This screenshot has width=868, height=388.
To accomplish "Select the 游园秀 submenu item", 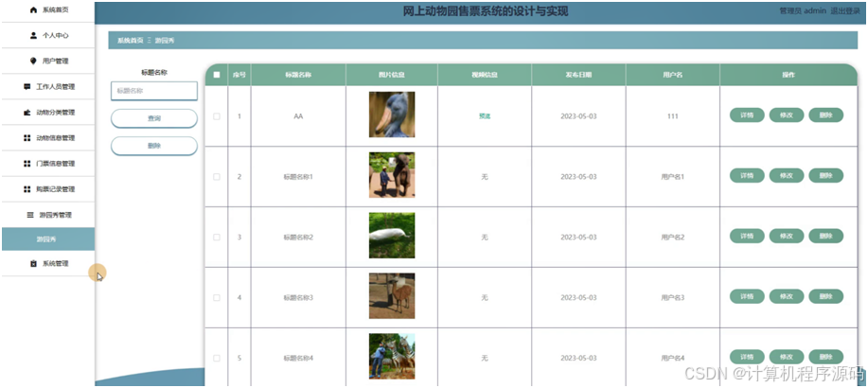I will pyautogui.click(x=48, y=239).
